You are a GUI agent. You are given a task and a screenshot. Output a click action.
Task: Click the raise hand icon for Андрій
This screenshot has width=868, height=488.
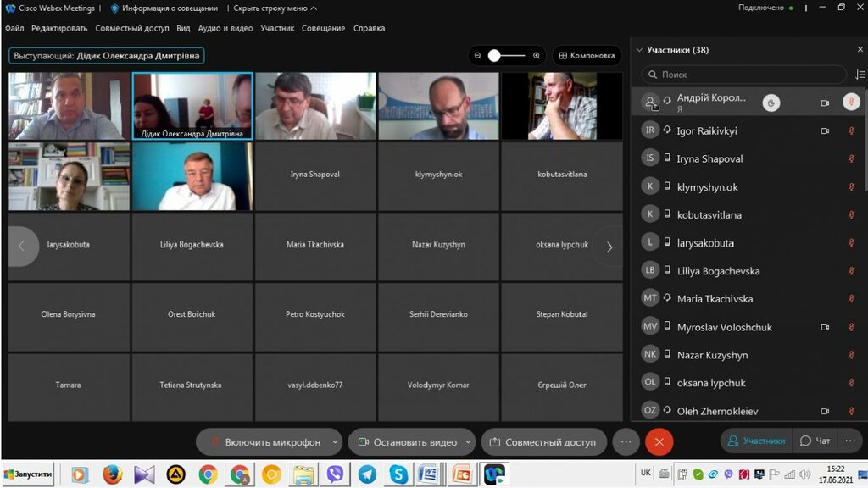tap(771, 103)
